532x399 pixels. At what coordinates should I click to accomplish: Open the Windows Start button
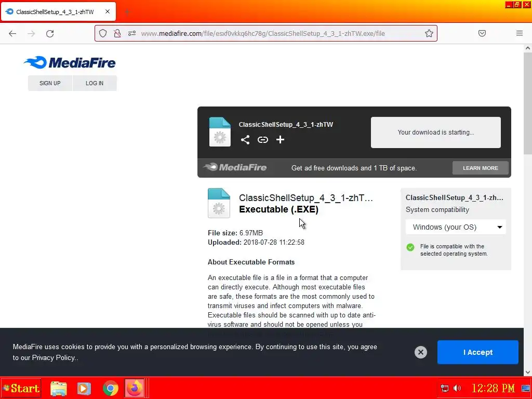click(21, 388)
